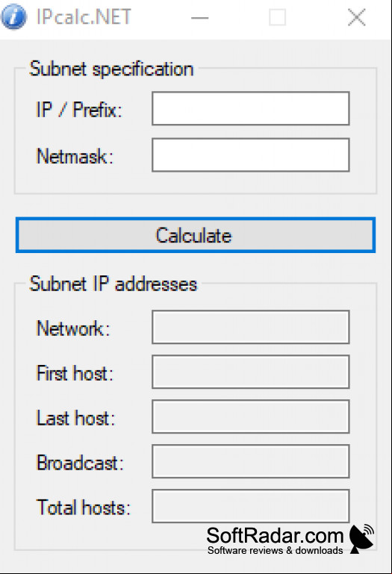Click the 'Subnet specification' group heading

pyautogui.click(x=111, y=69)
